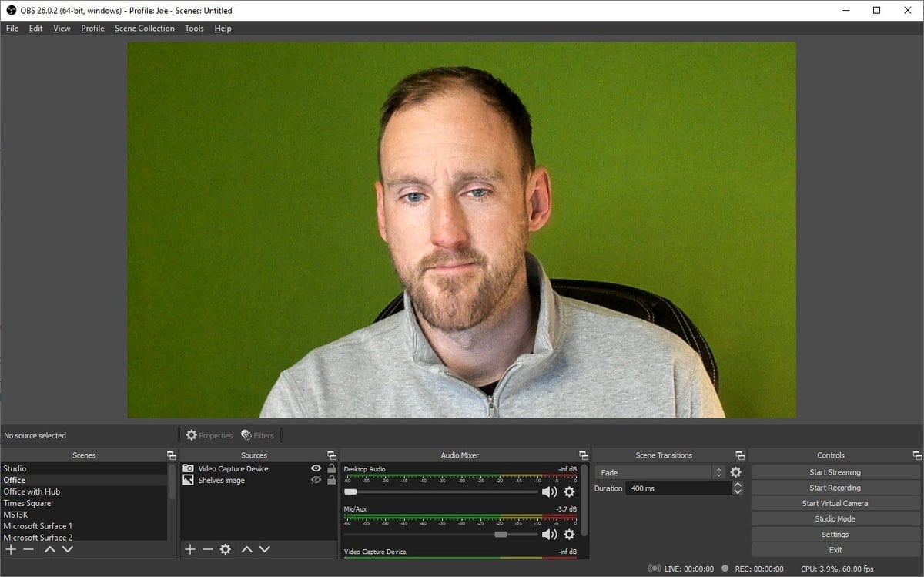Mute Desktop Audio using its speaker icon

coord(548,491)
